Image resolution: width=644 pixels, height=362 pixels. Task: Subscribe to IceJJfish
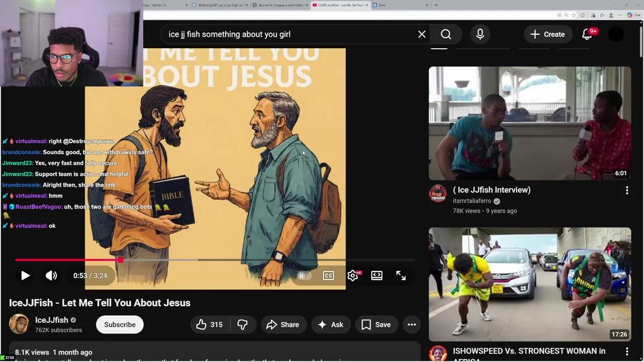click(x=120, y=325)
